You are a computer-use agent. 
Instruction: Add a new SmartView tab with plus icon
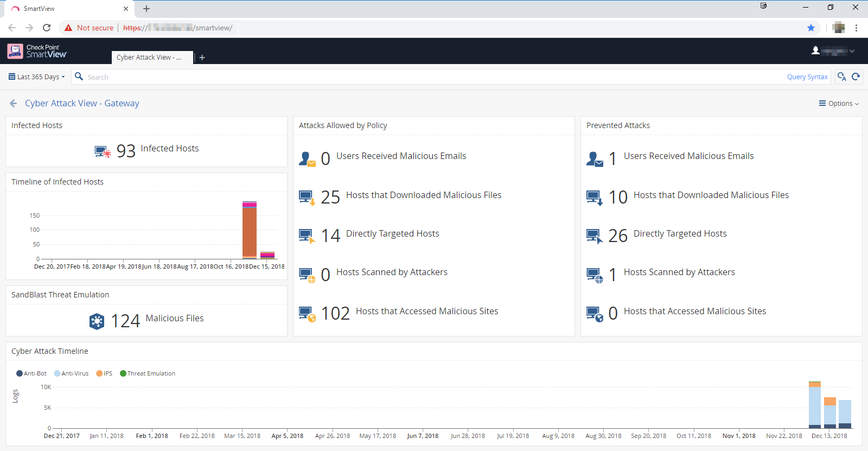click(x=202, y=58)
